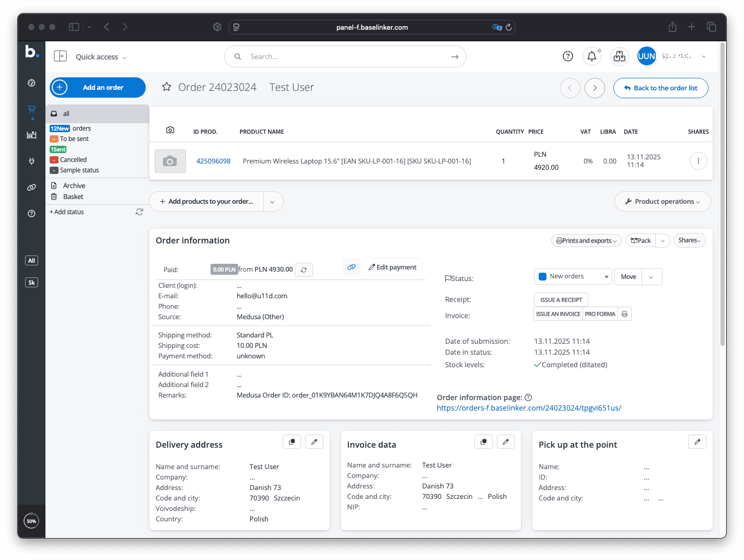Open the Quick access menu
This screenshot has height=560, width=744.
click(101, 57)
